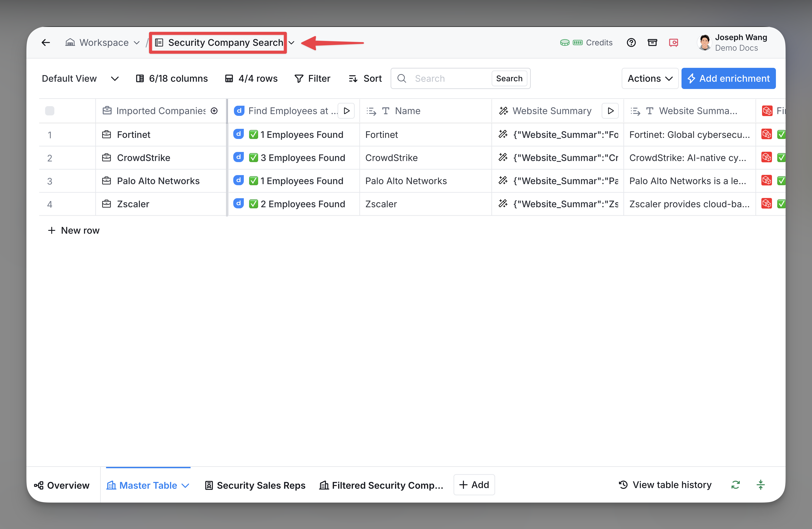Click the archive box icon in header

pyautogui.click(x=652, y=43)
